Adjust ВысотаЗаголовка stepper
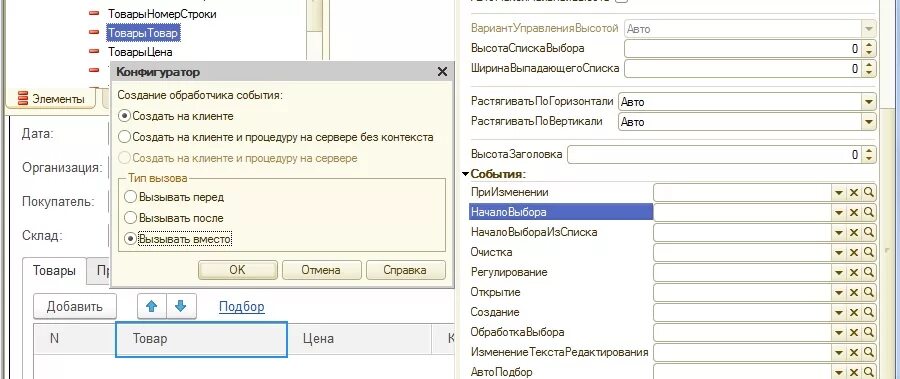 (x=869, y=154)
